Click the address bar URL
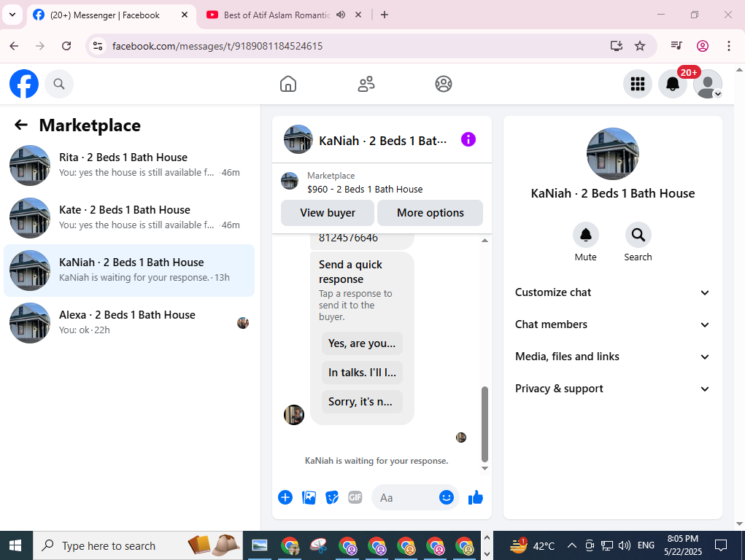745x560 pixels. pyautogui.click(x=217, y=46)
